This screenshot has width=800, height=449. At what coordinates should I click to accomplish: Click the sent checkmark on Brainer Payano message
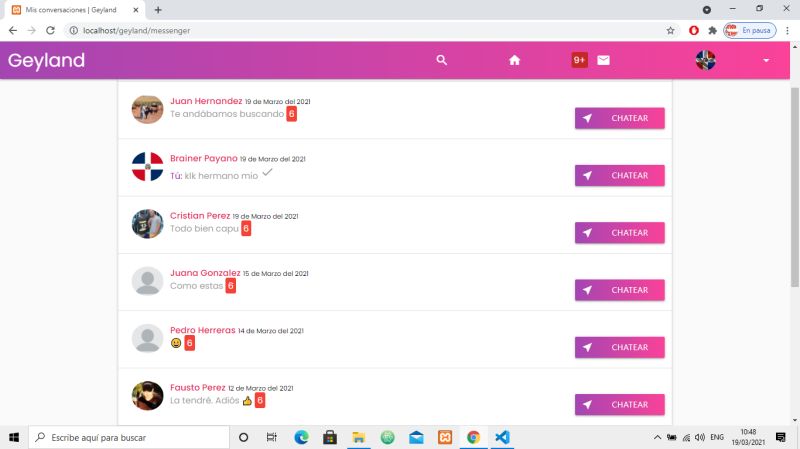[x=267, y=173]
